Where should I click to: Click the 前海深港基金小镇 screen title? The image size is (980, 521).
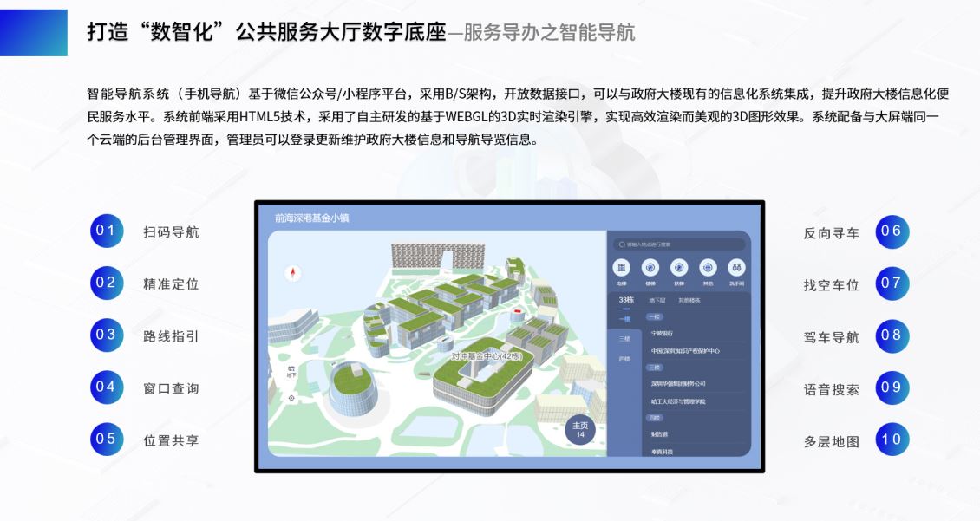click(312, 218)
